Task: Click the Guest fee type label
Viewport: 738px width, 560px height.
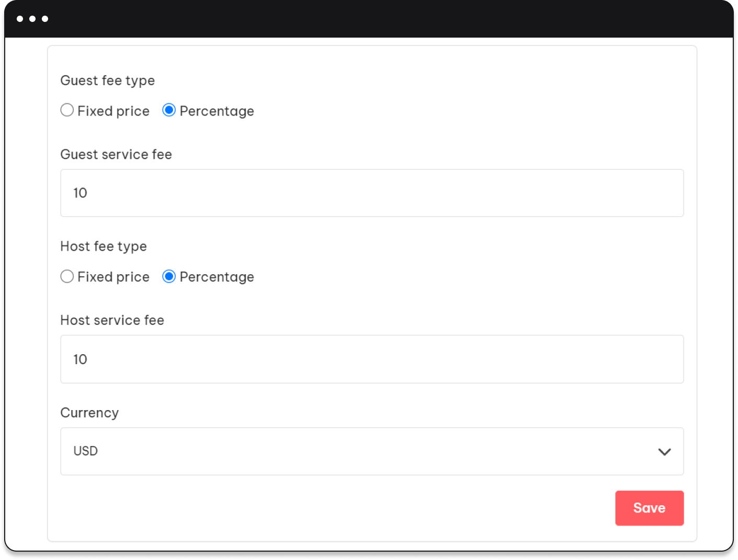Action: coord(107,80)
